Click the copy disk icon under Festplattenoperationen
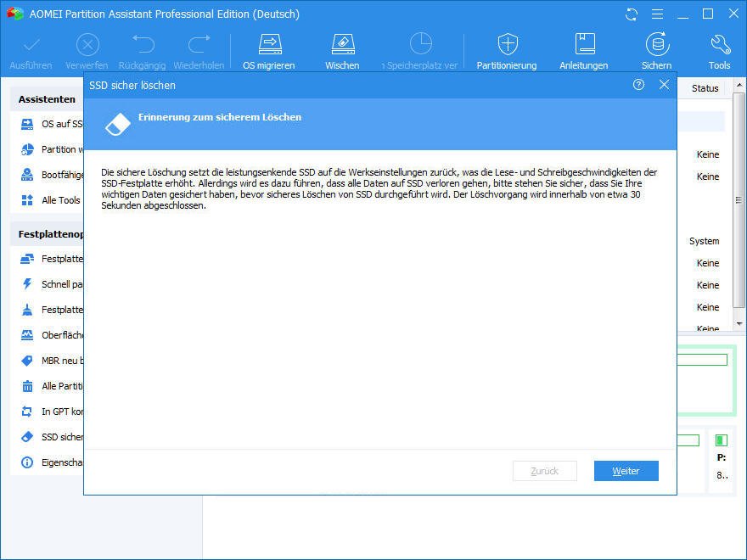Image resolution: width=747 pixels, height=560 pixels. coord(27,259)
